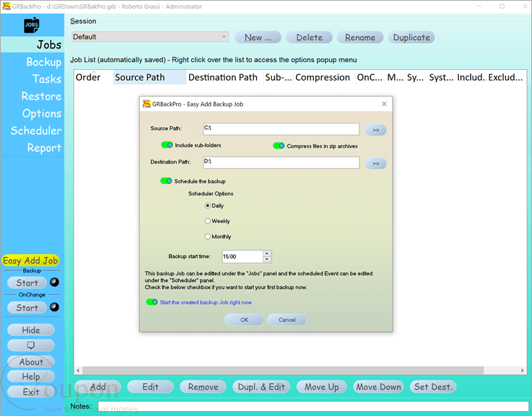532x416 pixels.
Task: Select the Monthly scheduler option
Action: click(207, 237)
